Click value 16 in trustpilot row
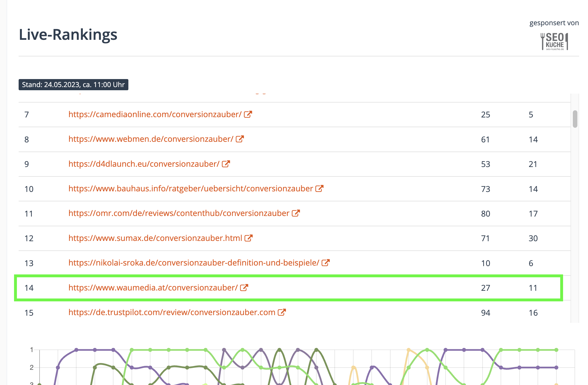This screenshot has width=588, height=385. (533, 313)
